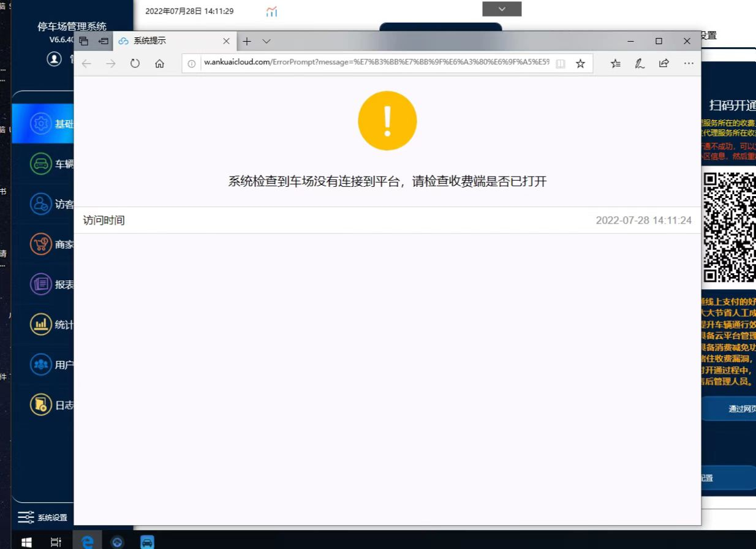This screenshot has width=756, height=549.
Task: Click the ankuaicloud URL address field
Action: tap(376, 63)
